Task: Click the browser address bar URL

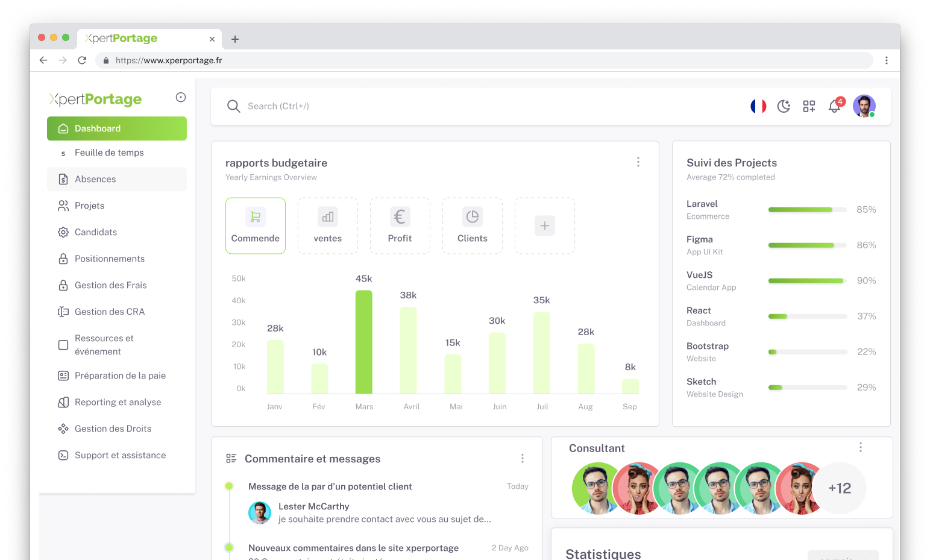Action: [169, 60]
